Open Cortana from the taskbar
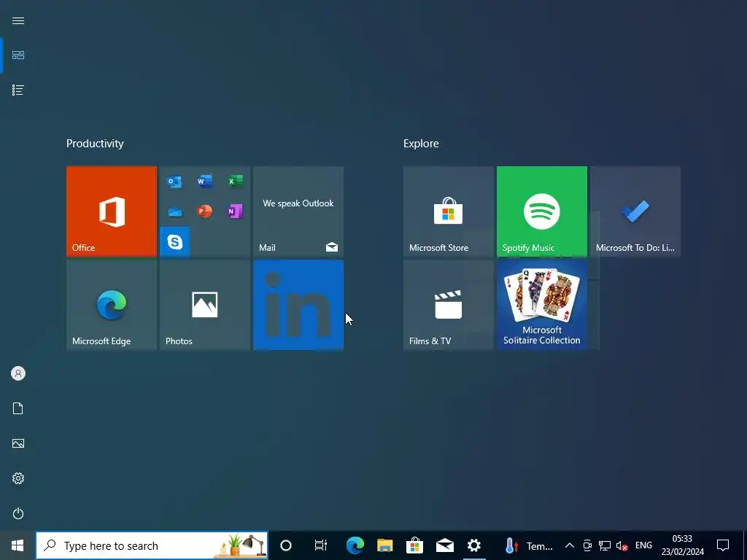The image size is (747, 560). tap(286, 545)
